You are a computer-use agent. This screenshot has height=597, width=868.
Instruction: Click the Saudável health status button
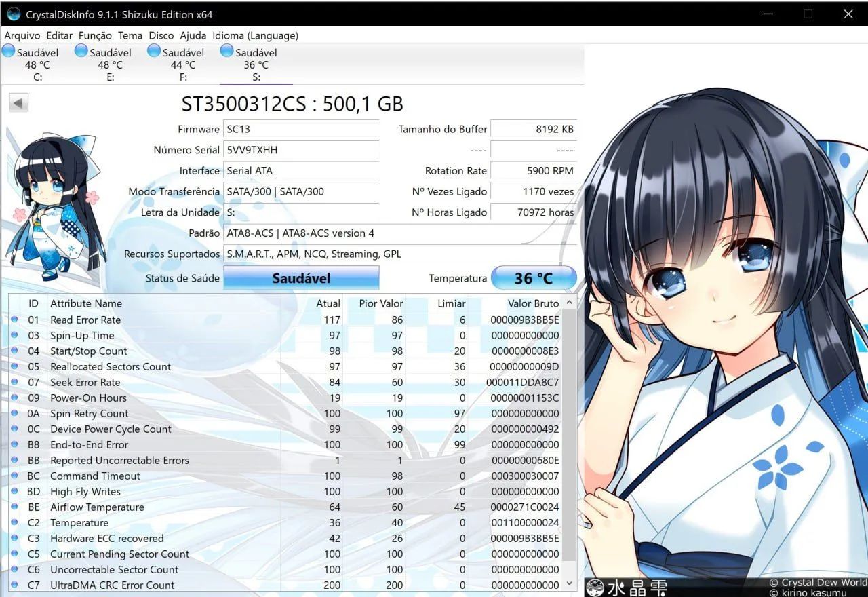point(301,278)
